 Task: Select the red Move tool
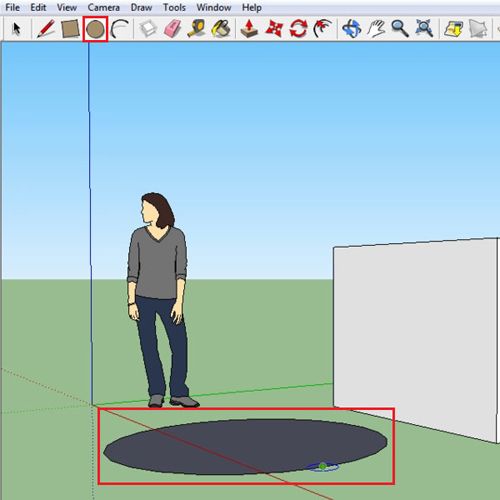274,29
